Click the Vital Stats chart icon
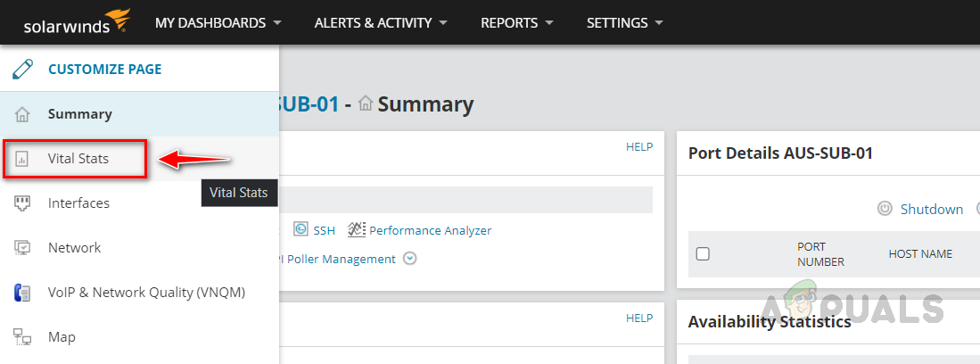The image size is (980, 364). (x=23, y=159)
